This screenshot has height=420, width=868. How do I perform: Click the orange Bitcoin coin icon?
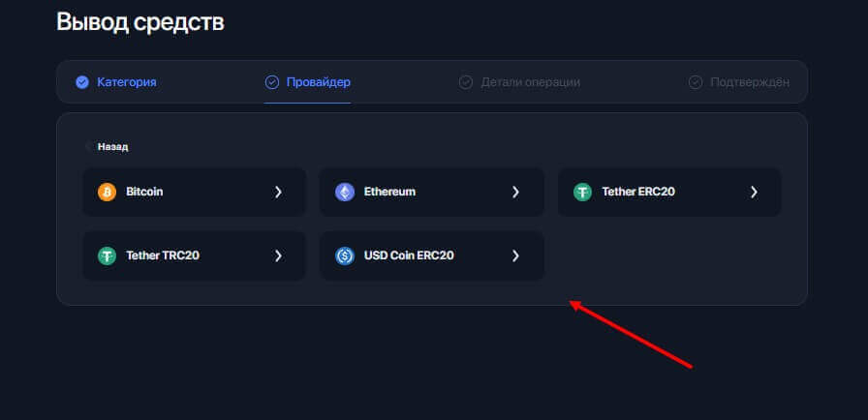(107, 192)
